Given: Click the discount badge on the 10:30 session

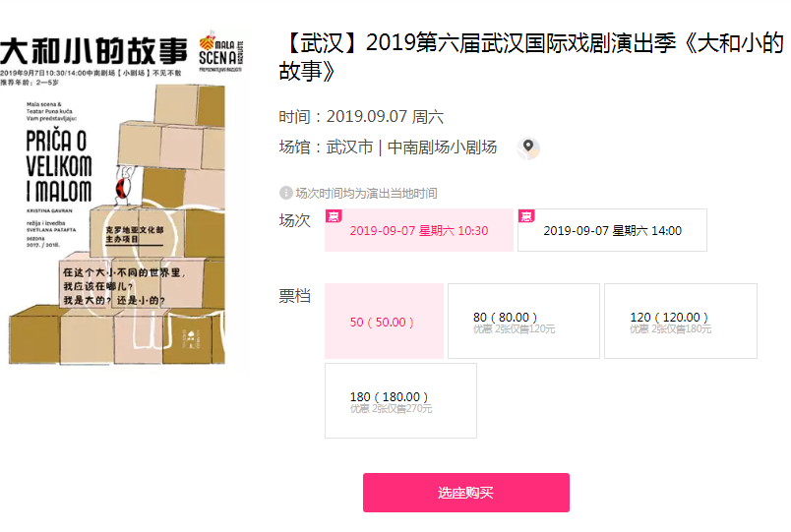Looking at the screenshot, I should [x=334, y=216].
